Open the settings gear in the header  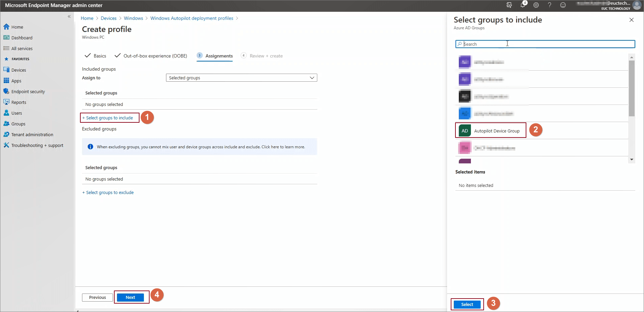click(x=536, y=5)
